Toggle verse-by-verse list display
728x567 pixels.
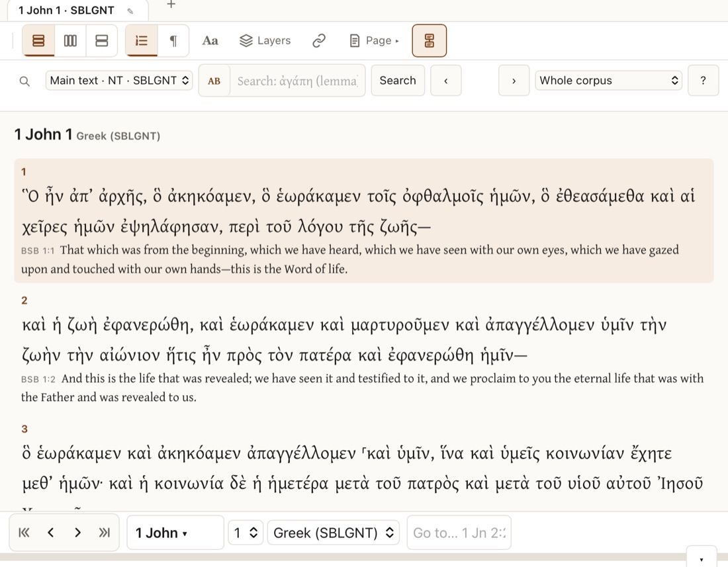[x=142, y=41]
